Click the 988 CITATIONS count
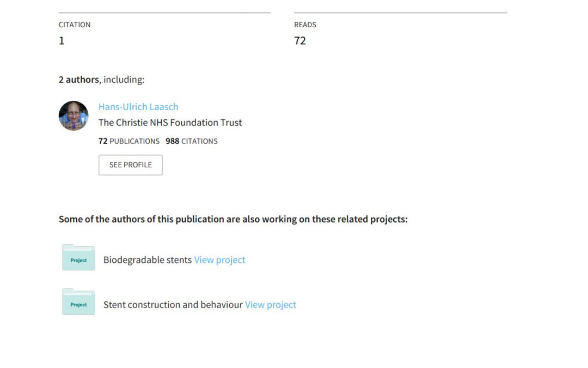The height and width of the screenshot is (368, 588). pyautogui.click(x=192, y=141)
